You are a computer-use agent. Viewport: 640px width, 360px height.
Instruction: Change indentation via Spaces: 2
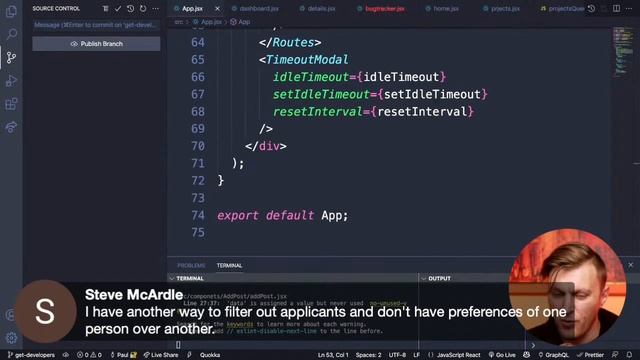[368, 355]
